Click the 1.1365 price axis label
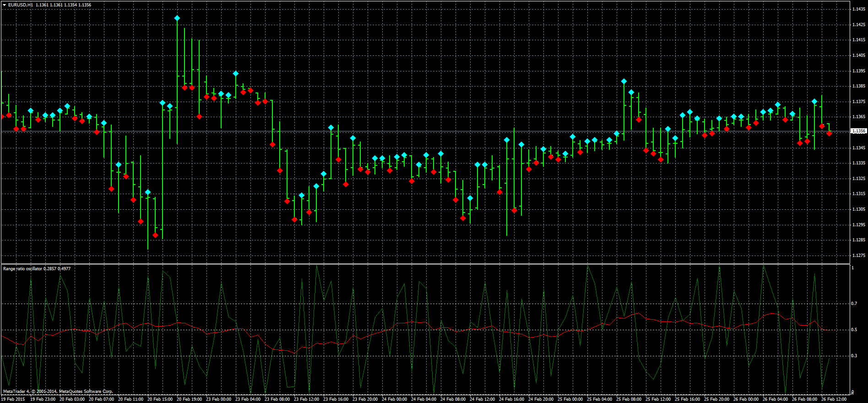Screen dimensions: 868x403 coord(858,117)
